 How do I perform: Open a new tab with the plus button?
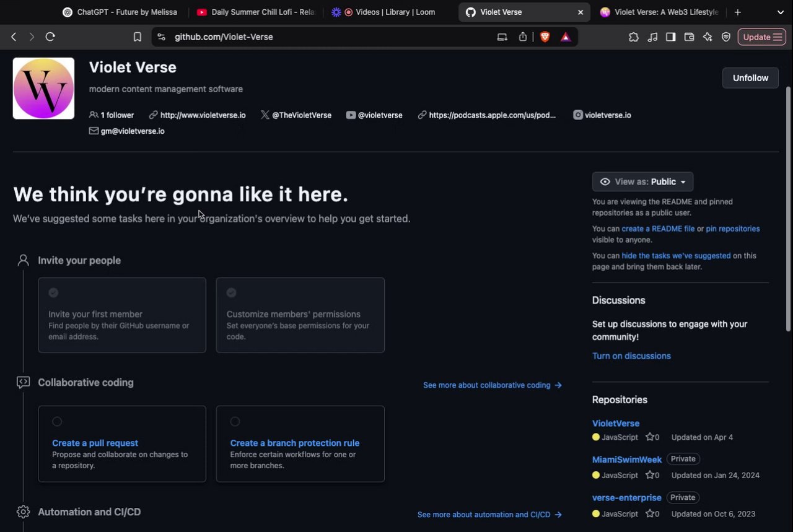tap(737, 12)
